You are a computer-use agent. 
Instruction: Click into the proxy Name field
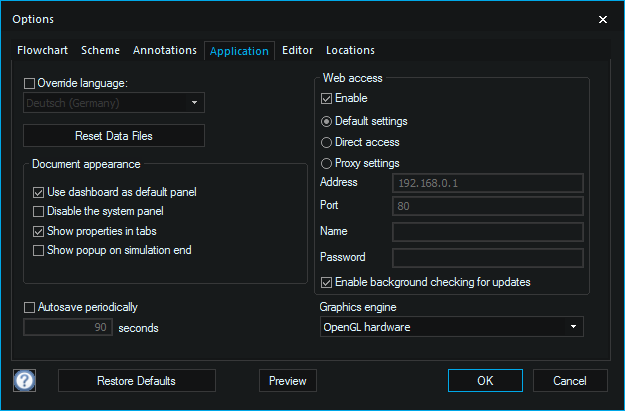[488, 232]
